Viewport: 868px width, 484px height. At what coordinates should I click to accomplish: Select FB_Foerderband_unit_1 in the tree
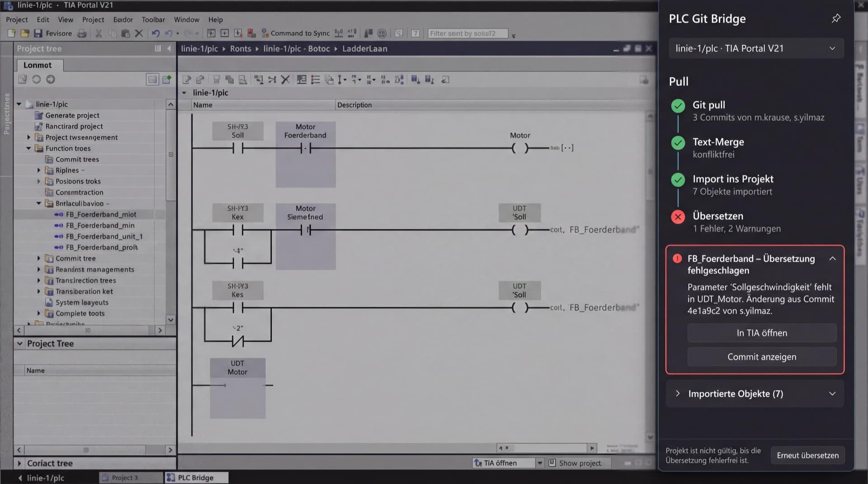pyautogui.click(x=104, y=236)
